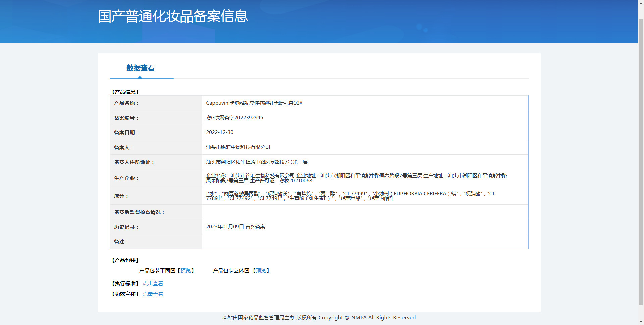Click the page title 国产普通化妆品备案信息
The height and width of the screenshot is (325, 644).
point(173,16)
